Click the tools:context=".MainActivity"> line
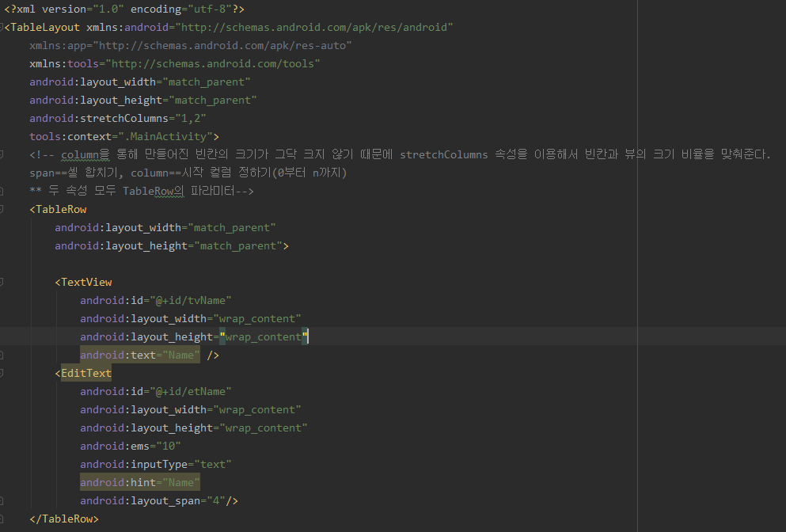This screenshot has height=532, width=786. (123, 136)
